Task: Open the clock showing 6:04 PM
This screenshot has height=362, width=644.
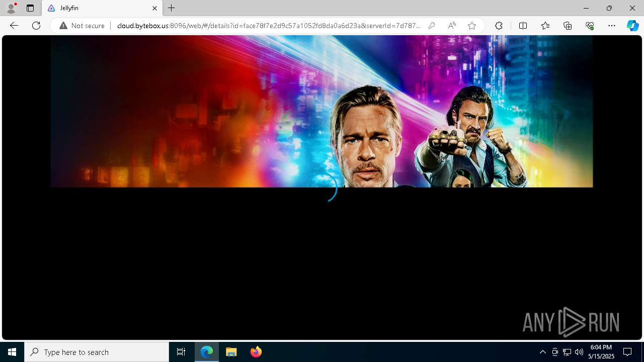Action: (x=601, y=352)
